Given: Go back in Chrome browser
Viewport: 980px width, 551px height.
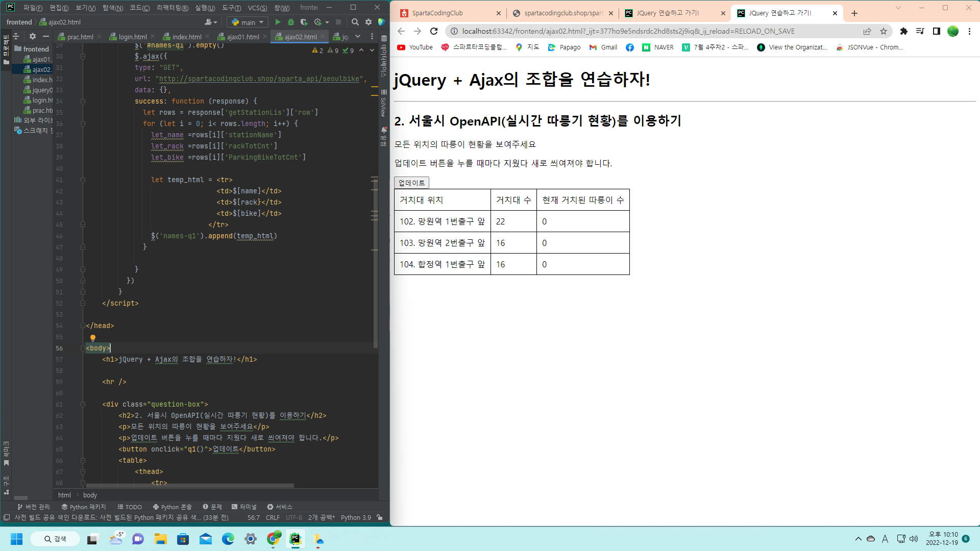Looking at the screenshot, I should pyautogui.click(x=401, y=31).
